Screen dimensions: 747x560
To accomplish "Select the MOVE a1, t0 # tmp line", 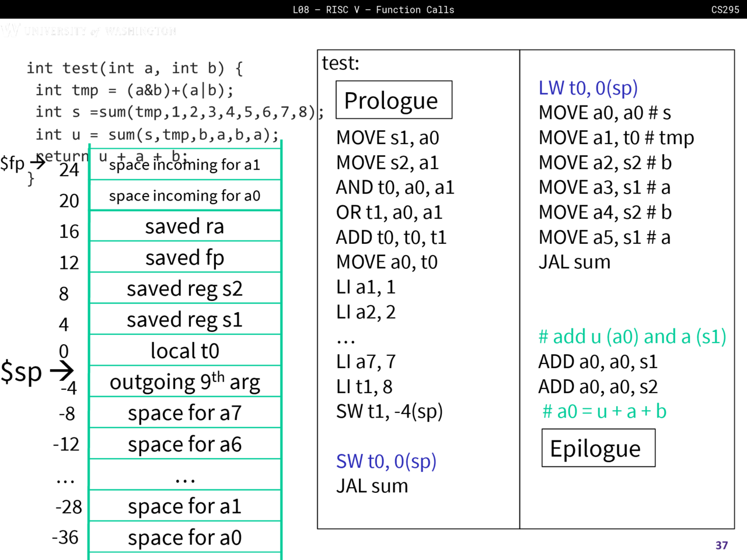I will point(616,138).
